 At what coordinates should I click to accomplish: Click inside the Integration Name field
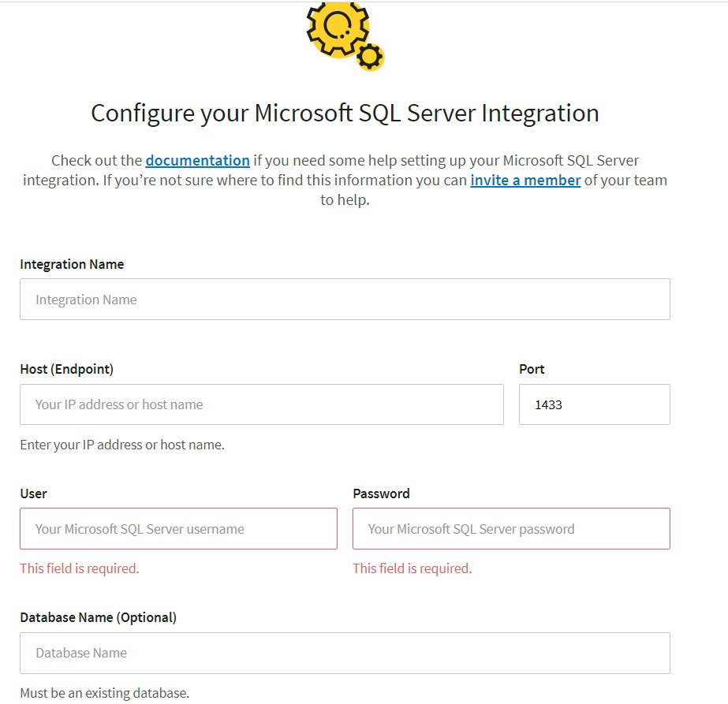(x=345, y=299)
